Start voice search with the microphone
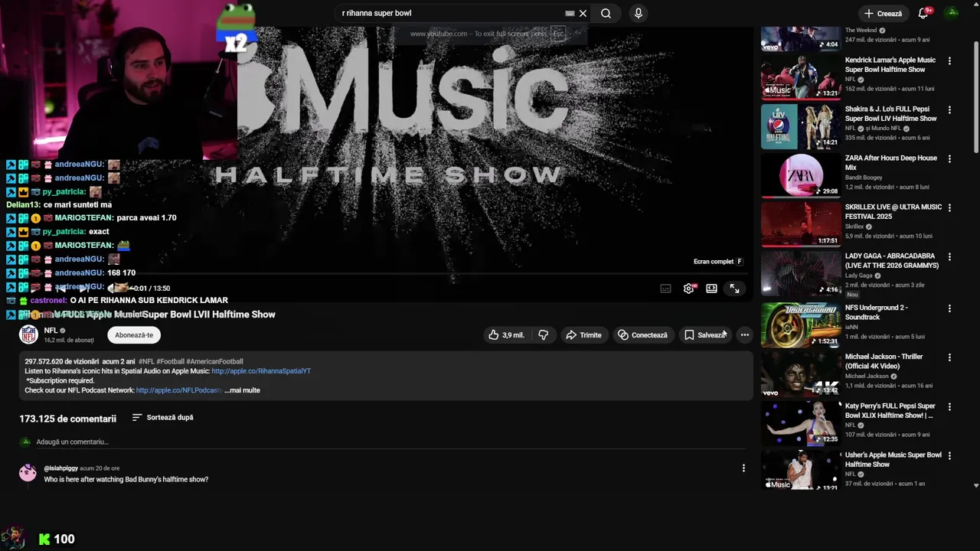 (638, 13)
